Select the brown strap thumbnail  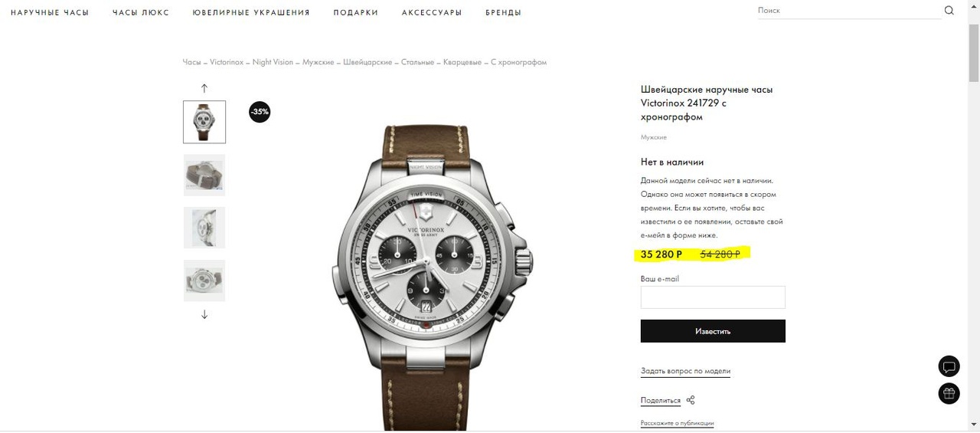point(204,175)
